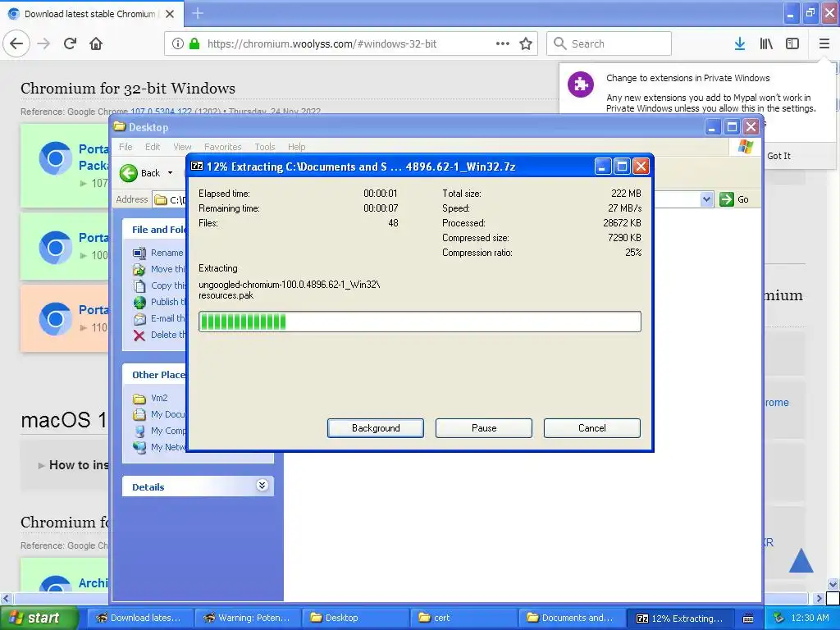840x630 pixels.
Task: Click the green Go arrow in Explorer
Action: [x=727, y=199]
